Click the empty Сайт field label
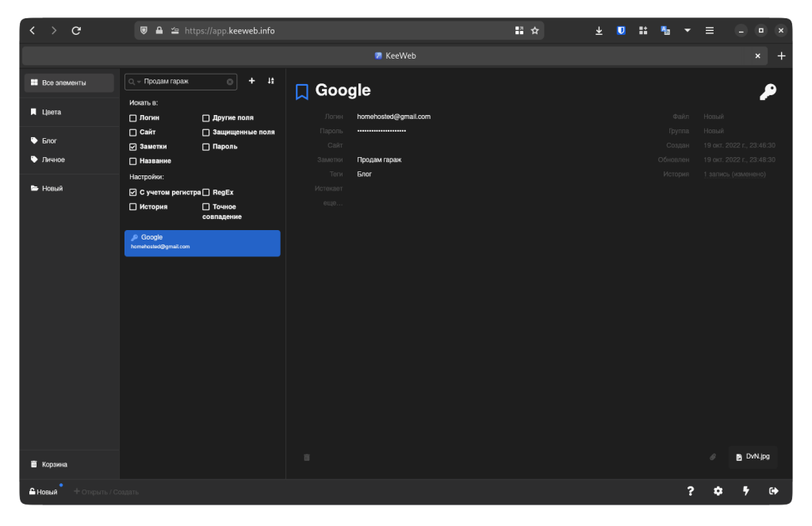The width and height of the screenshot is (812, 526). pyautogui.click(x=335, y=146)
